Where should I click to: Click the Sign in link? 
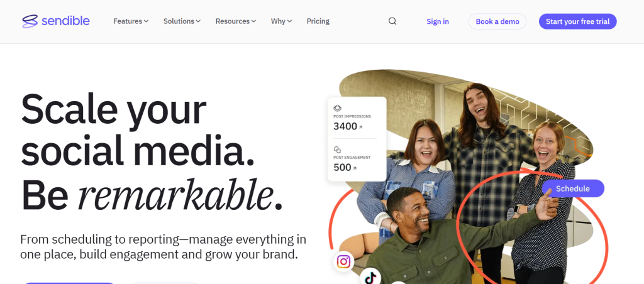pos(438,21)
